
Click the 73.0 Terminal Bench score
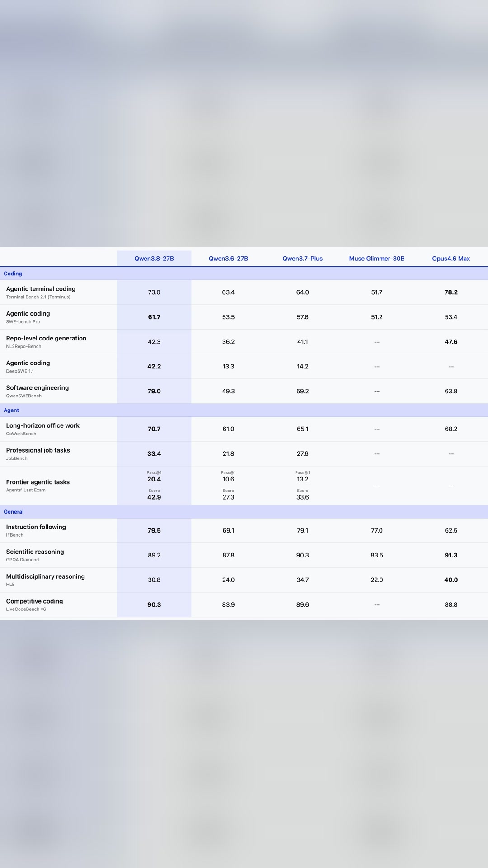[154, 292]
